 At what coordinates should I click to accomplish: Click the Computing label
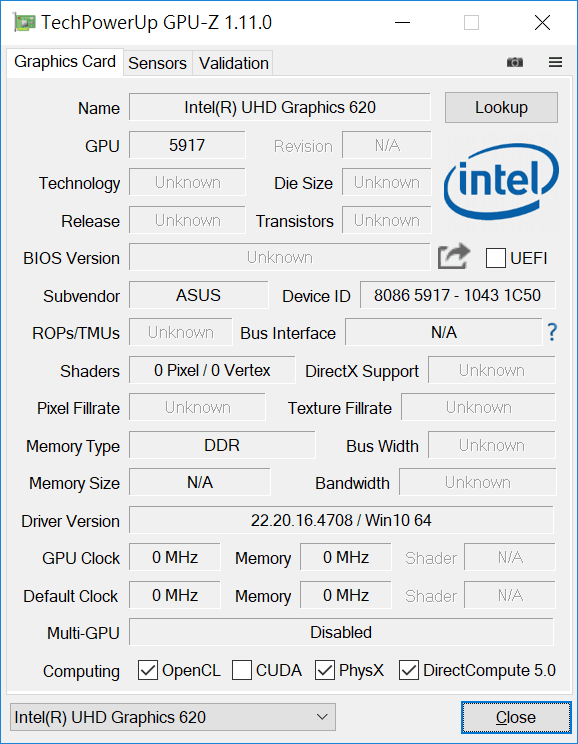tap(81, 671)
